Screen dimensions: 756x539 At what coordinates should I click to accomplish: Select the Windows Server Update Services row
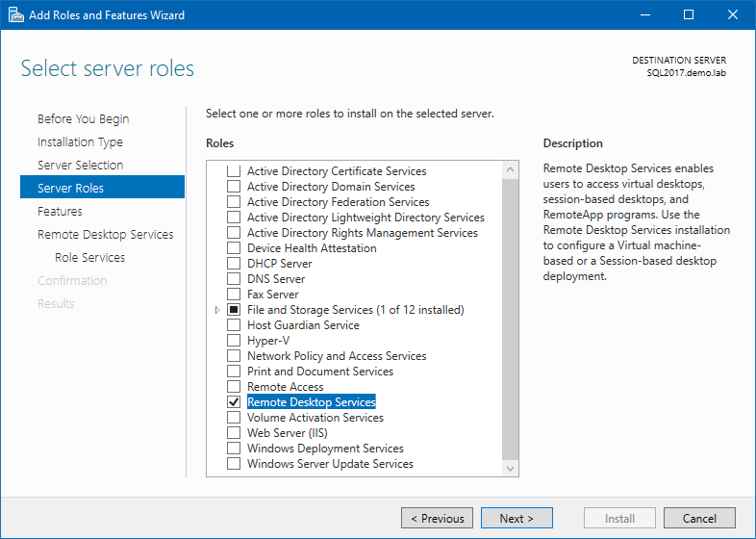coord(330,464)
